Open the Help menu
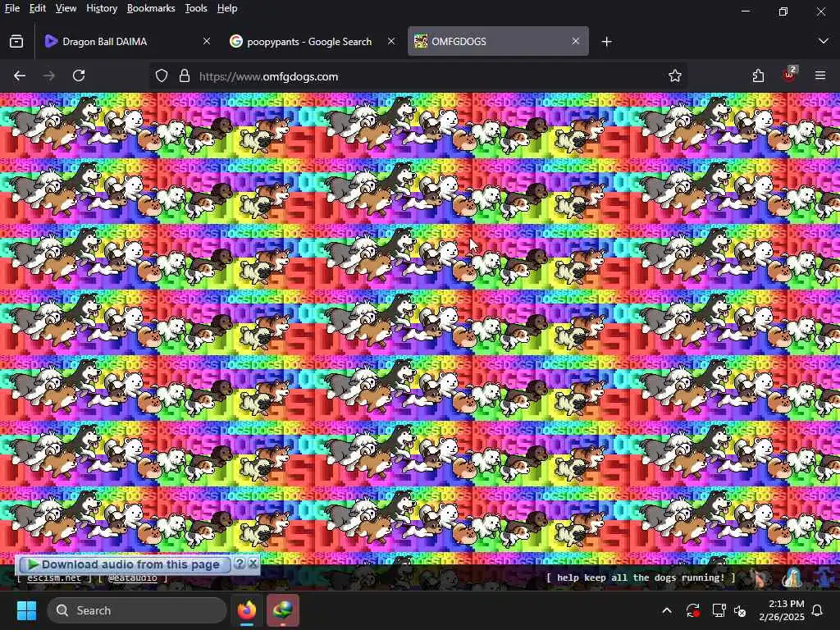 tap(227, 8)
